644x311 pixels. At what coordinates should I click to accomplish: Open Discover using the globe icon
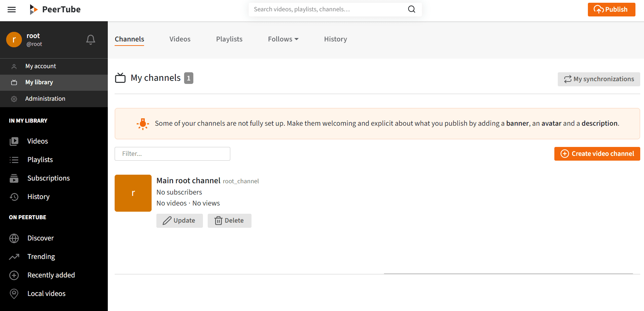tap(14, 238)
